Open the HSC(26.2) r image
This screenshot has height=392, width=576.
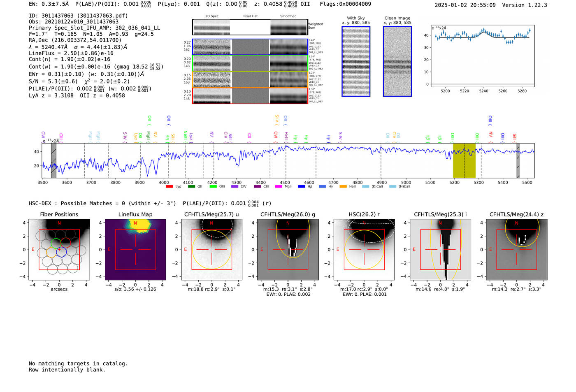point(364,250)
